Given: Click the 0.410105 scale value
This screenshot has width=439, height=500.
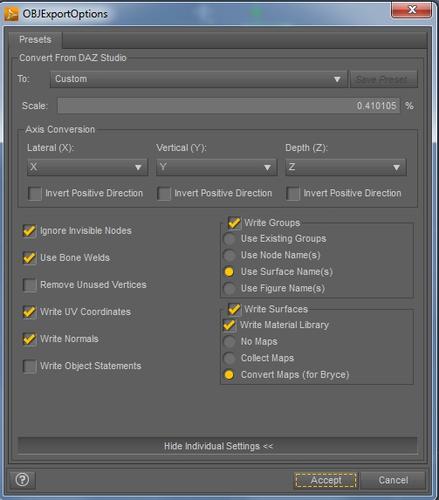Looking at the screenshot, I should pos(376,106).
